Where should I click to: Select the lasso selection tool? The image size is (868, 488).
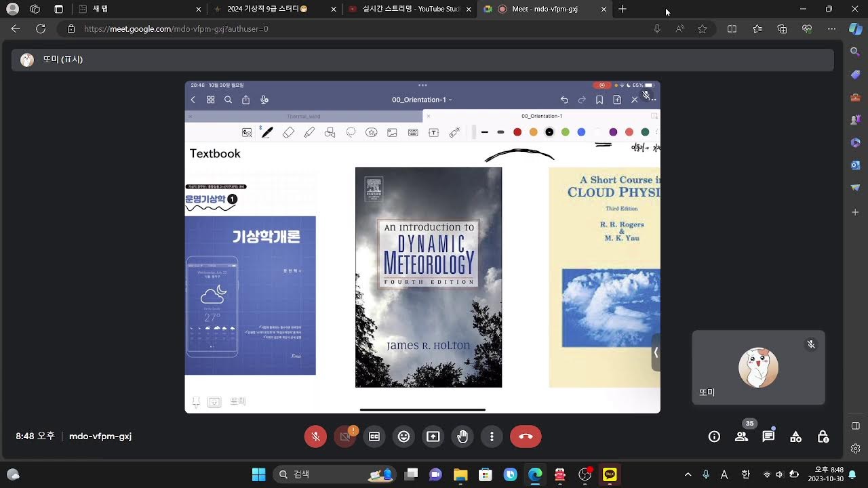(x=351, y=132)
